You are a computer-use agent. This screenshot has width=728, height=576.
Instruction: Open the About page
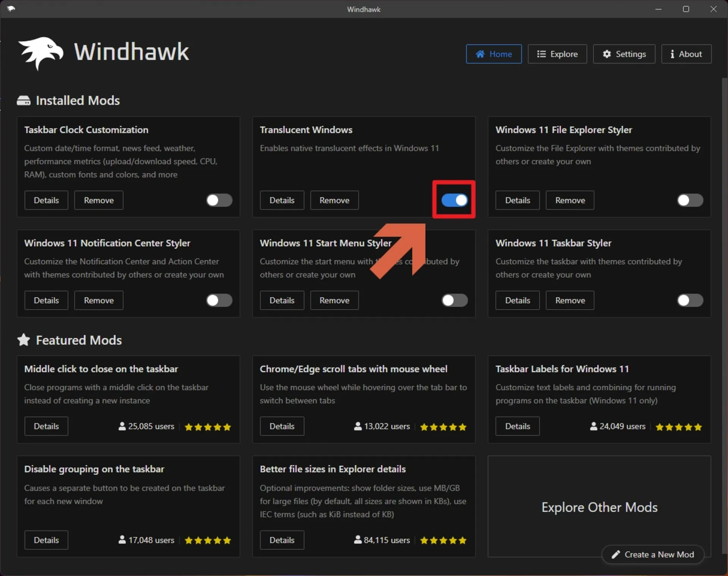[x=686, y=54]
